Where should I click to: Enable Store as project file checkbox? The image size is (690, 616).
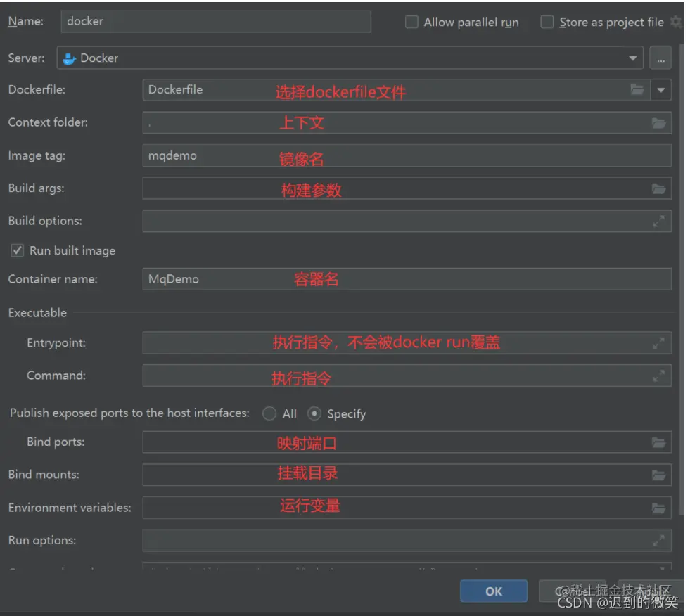click(547, 22)
